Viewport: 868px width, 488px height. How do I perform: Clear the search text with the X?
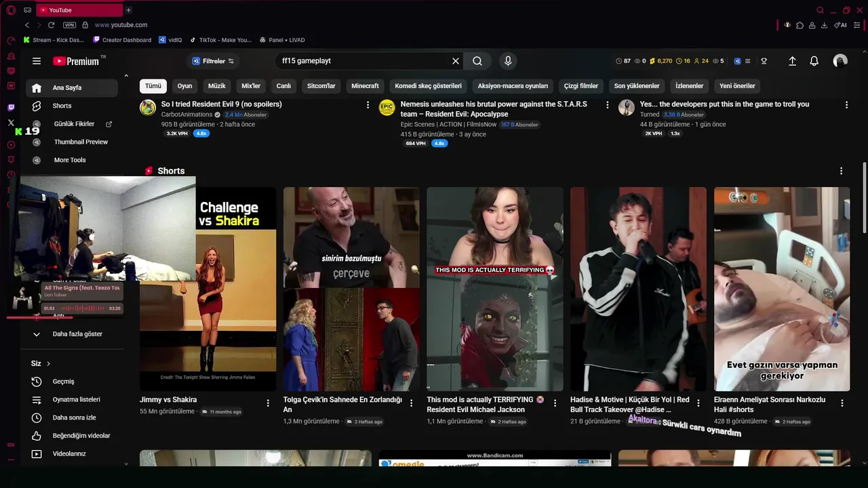tap(456, 61)
